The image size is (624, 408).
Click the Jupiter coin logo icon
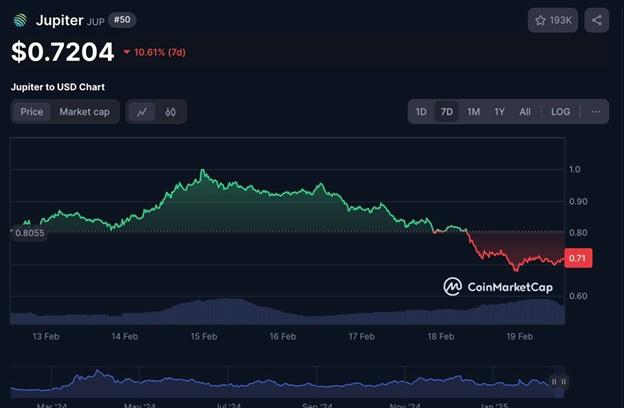20,20
